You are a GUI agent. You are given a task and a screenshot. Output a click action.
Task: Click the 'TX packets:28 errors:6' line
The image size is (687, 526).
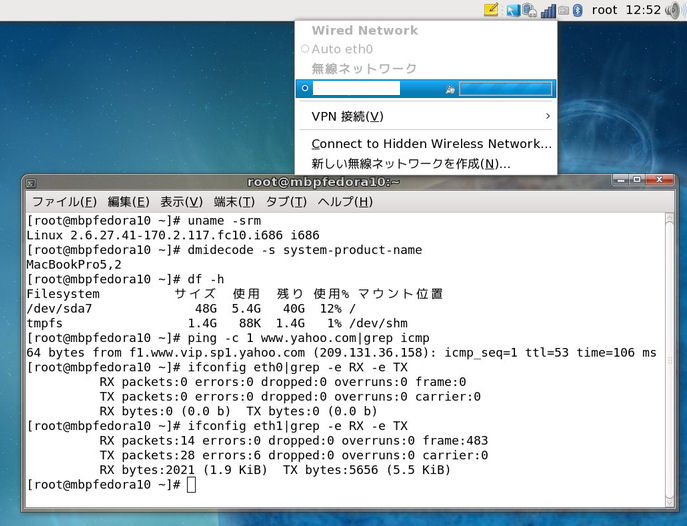[294, 455]
